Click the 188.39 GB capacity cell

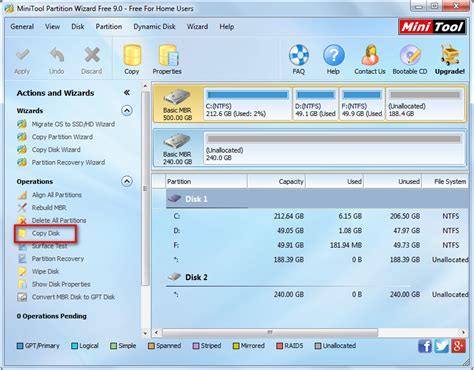(289, 259)
